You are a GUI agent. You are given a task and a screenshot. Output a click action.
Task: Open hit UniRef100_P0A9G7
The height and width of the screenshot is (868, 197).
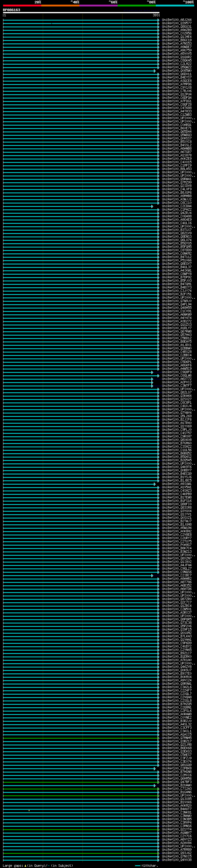coord(177,545)
